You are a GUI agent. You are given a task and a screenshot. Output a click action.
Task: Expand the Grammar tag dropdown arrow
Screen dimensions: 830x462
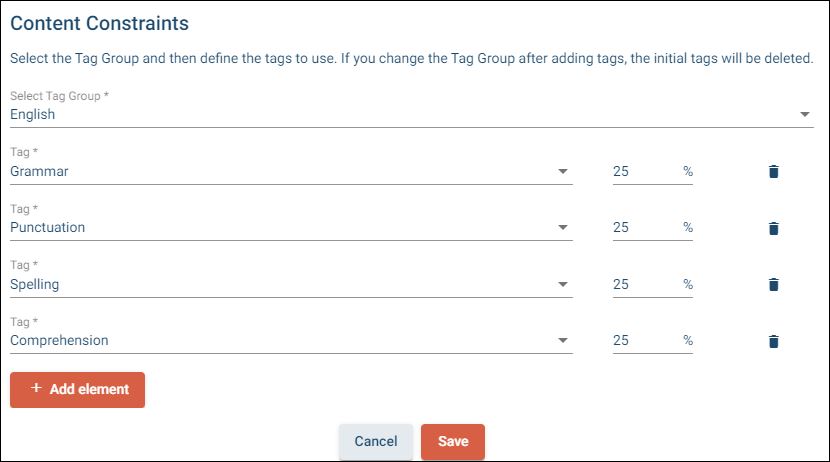pos(563,171)
